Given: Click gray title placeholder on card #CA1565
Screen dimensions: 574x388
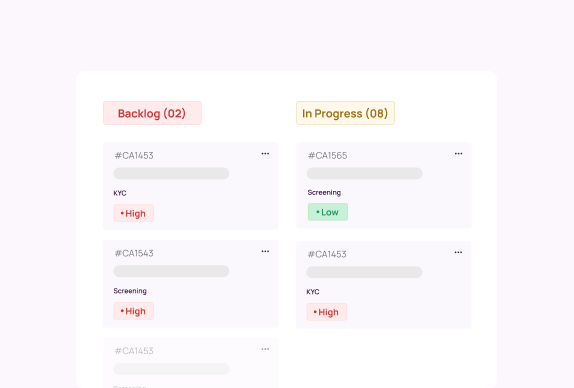Looking at the screenshot, I should click(x=365, y=174).
